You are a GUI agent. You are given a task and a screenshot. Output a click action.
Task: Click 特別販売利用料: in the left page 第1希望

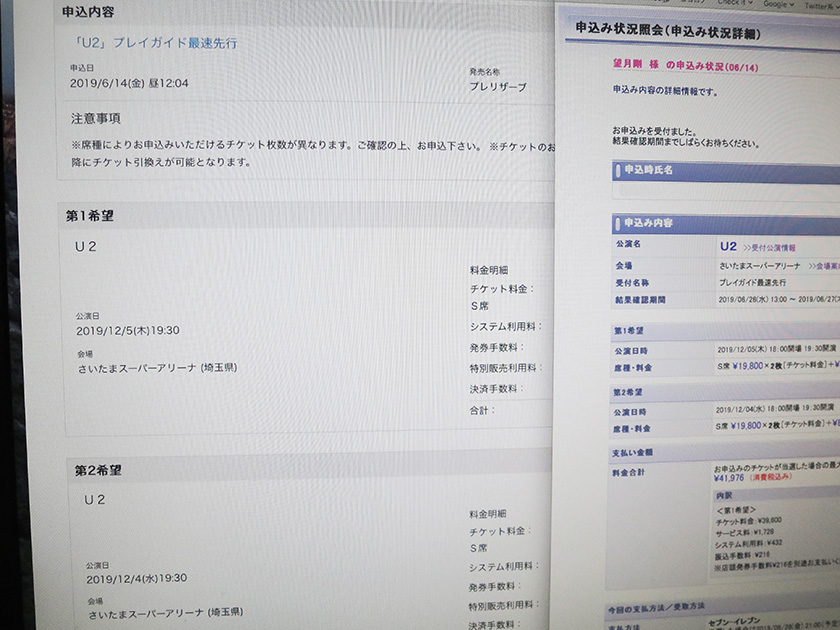tap(506, 368)
